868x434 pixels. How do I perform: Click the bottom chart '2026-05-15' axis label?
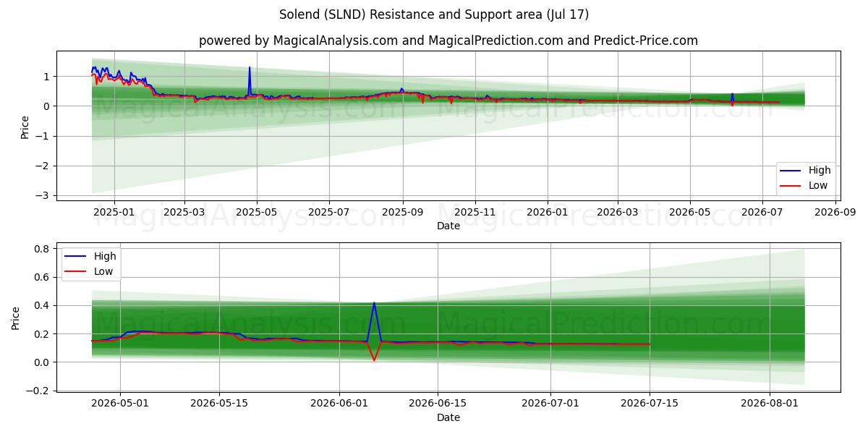[219, 404]
